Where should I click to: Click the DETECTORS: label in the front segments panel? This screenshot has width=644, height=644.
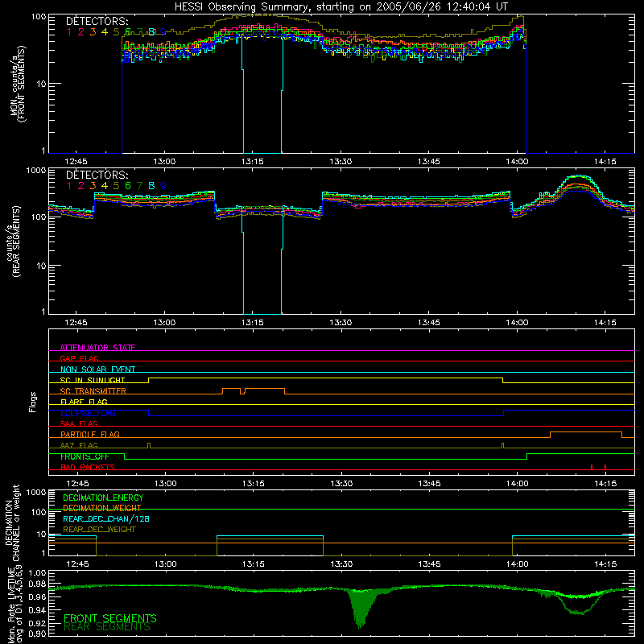coord(97,22)
